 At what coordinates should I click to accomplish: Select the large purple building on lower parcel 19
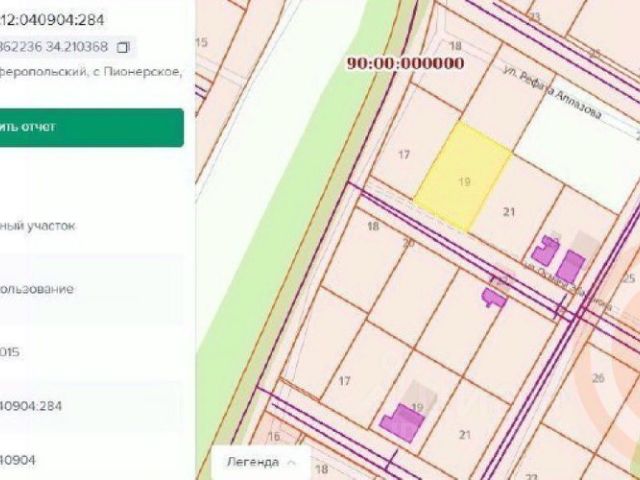point(402,422)
